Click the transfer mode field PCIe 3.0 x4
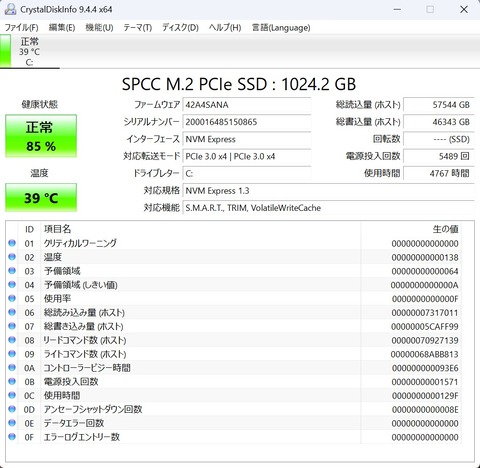 click(x=247, y=156)
